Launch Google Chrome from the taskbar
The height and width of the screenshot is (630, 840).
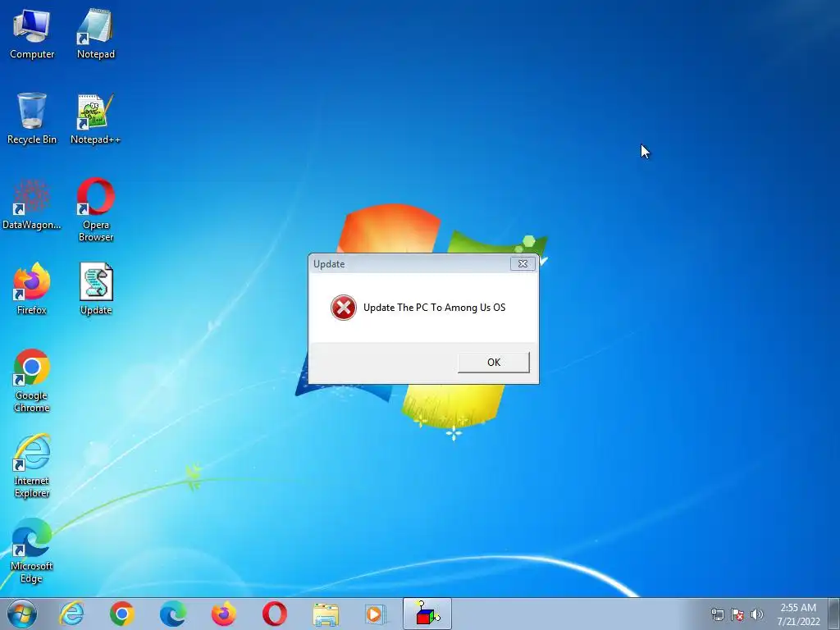coord(122,614)
